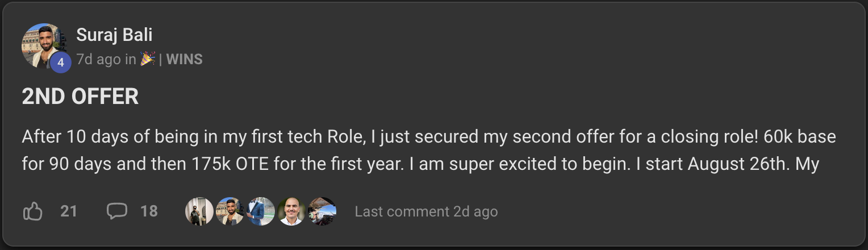Open comments via the speech bubble icon
Image resolution: width=868 pixels, height=250 pixels.
pyautogui.click(x=116, y=211)
